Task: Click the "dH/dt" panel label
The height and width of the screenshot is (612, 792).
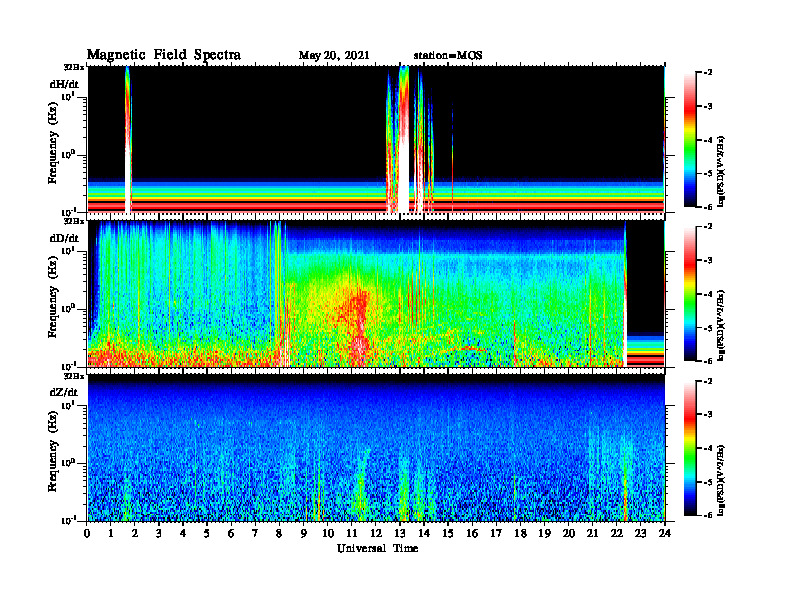Action: click(64, 84)
